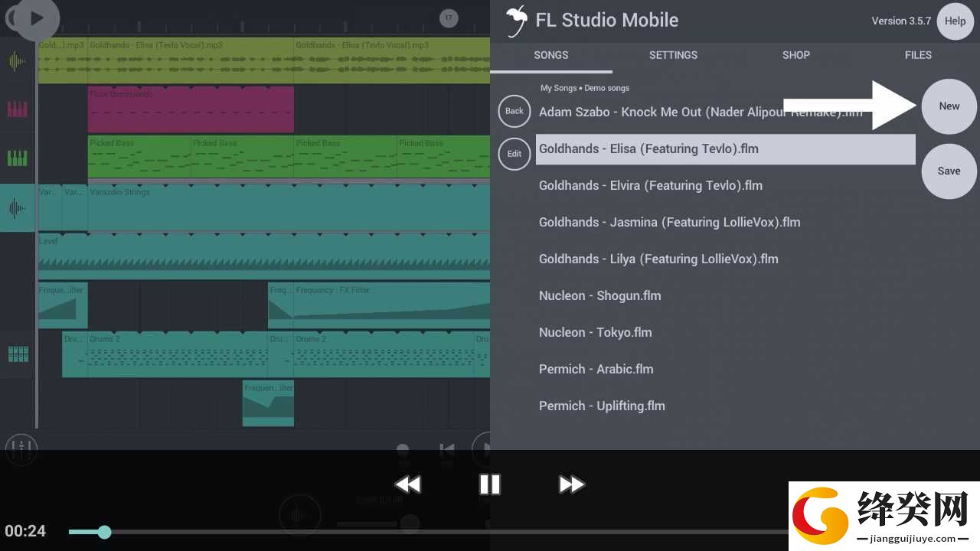Click the My Songs • Demo songs breadcrumb
Screen dimensions: 980x551
tap(585, 88)
